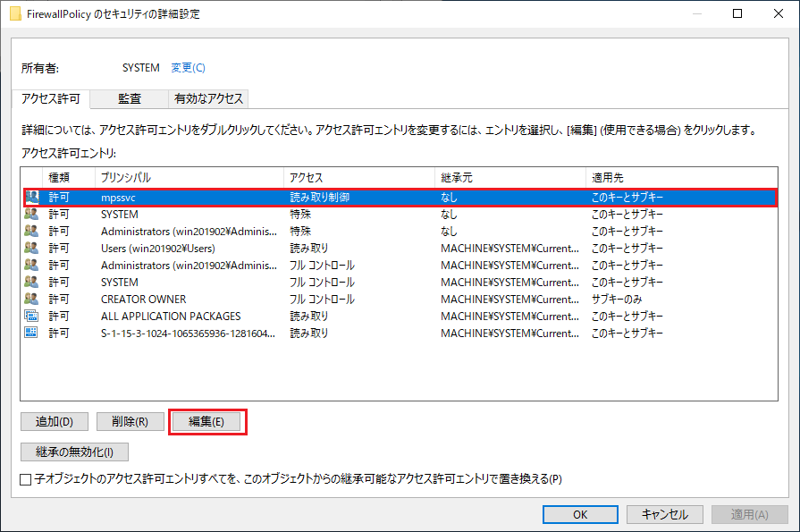Click the "MACHINE¥SYSTEM¥Current..." cell in the CREATOR OWNER row
The width and height of the screenshot is (800, 532).
pyautogui.click(x=509, y=300)
